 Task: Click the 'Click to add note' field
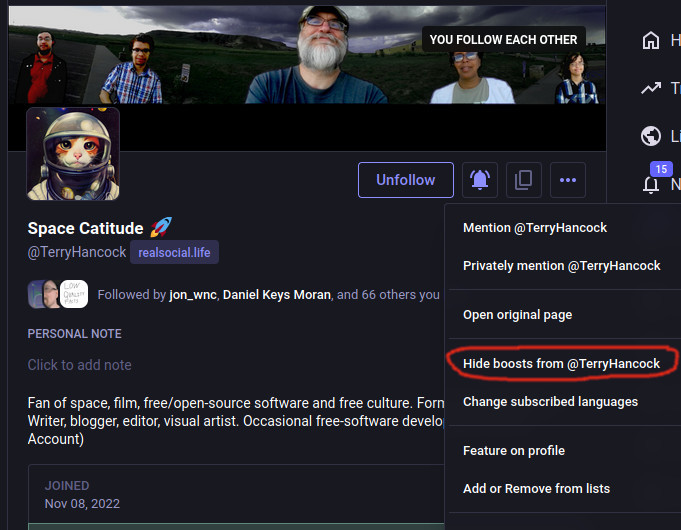tap(80, 365)
